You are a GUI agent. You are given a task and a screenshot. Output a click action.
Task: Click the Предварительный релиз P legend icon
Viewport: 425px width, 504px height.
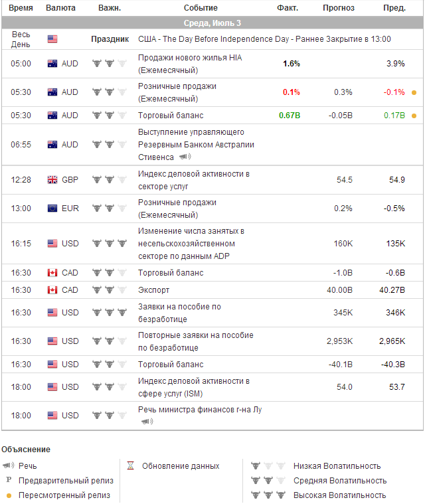click(9, 480)
